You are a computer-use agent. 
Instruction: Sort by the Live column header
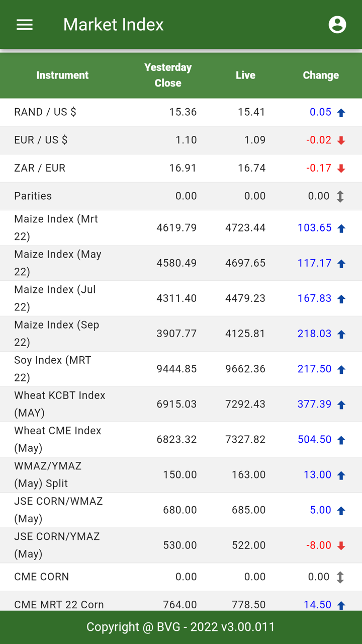click(245, 75)
